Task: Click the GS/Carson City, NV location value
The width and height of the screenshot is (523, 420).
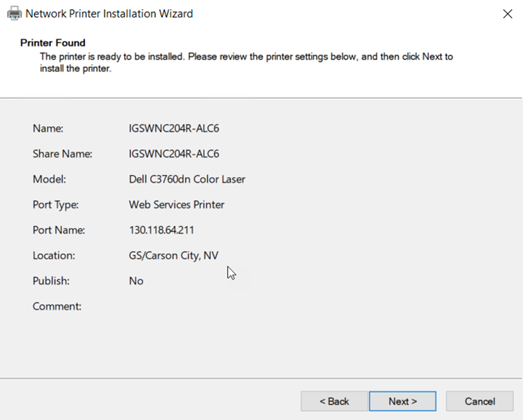Action: (174, 255)
